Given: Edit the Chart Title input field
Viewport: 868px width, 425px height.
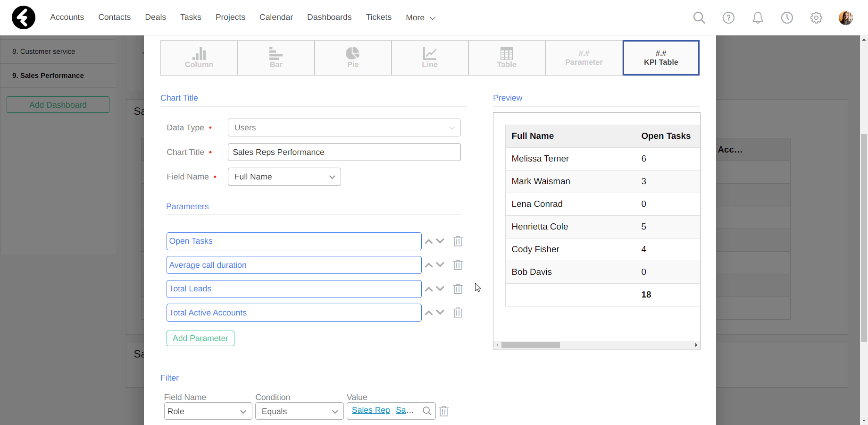Looking at the screenshot, I should pos(344,152).
